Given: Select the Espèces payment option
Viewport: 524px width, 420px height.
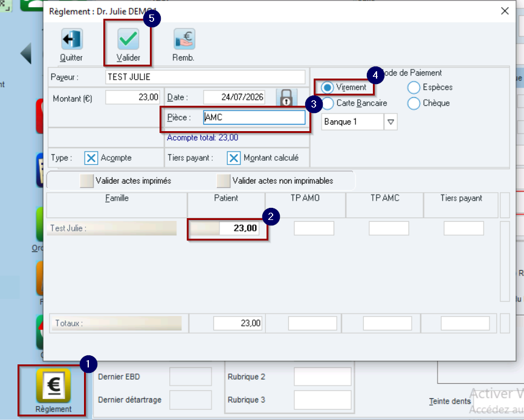Looking at the screenshot, I should click(x=413, y=88).
